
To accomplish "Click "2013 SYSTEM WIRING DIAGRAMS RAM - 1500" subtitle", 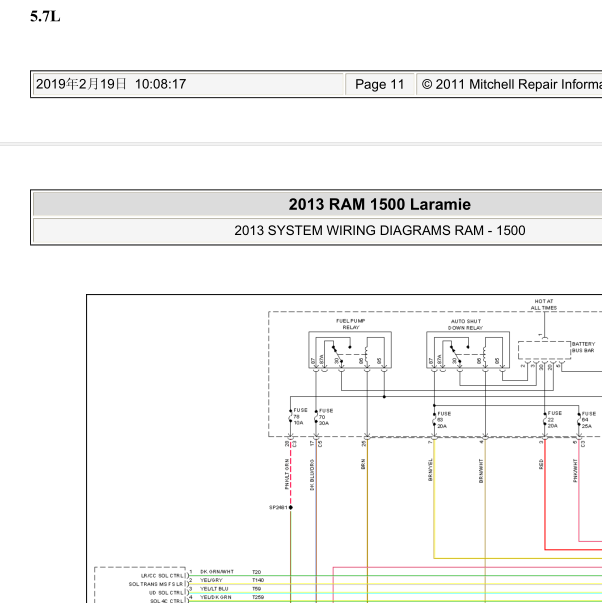I will 380,230.
